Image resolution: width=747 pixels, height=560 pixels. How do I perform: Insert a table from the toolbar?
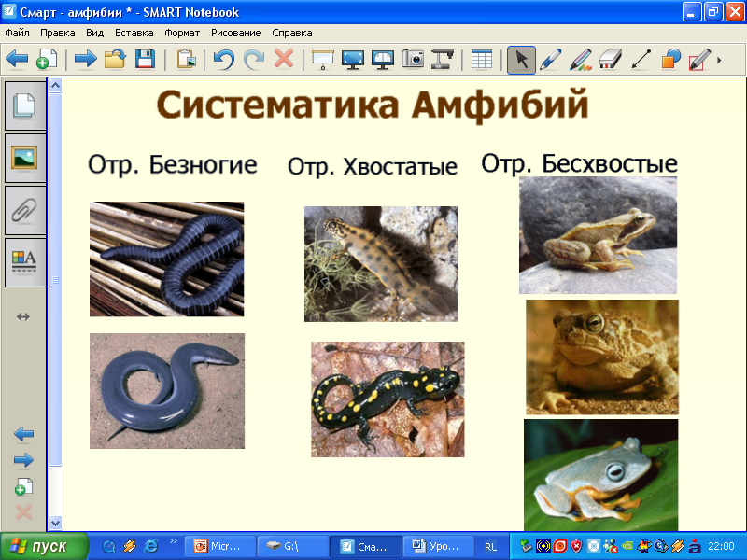tap(482, 60)
